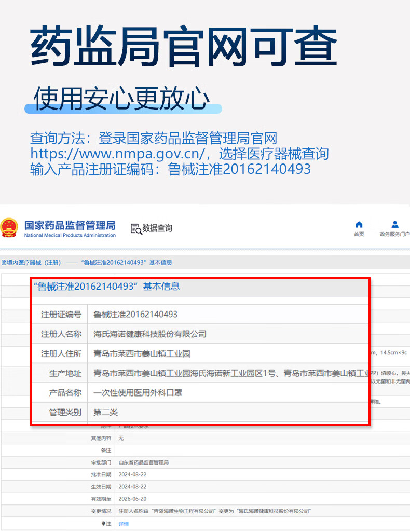410x532 pixels.
Task: Open the 详情 link in the 注 row
Action: click(x=124, y=524)
